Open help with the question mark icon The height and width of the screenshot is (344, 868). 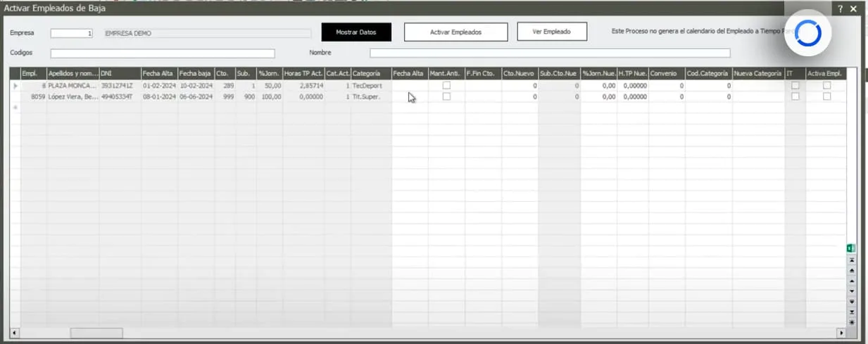(841, 8)
